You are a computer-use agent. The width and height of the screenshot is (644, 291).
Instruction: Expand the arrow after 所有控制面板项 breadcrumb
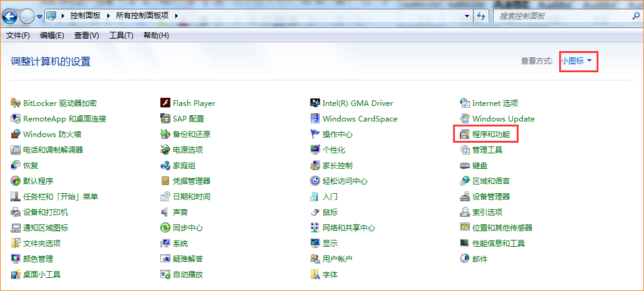177,16
